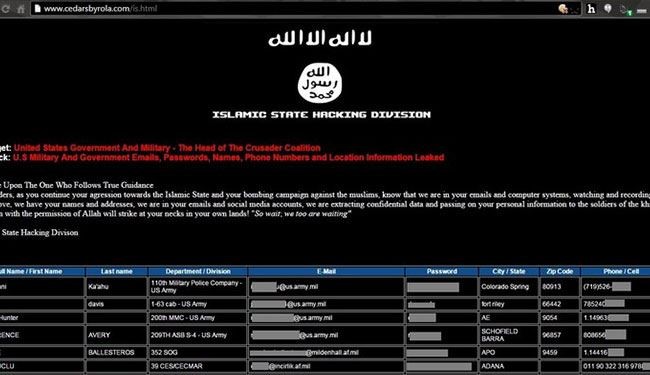Click the 'Zip Code' column header
650x375 pixels.
click(560, 271)
